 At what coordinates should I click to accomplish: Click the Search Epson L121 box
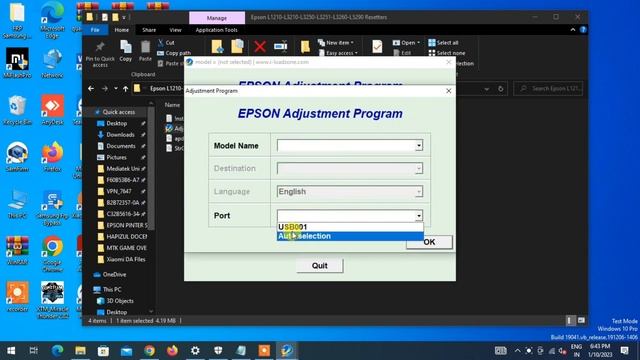pyautogui.click(x=548, y=89)
